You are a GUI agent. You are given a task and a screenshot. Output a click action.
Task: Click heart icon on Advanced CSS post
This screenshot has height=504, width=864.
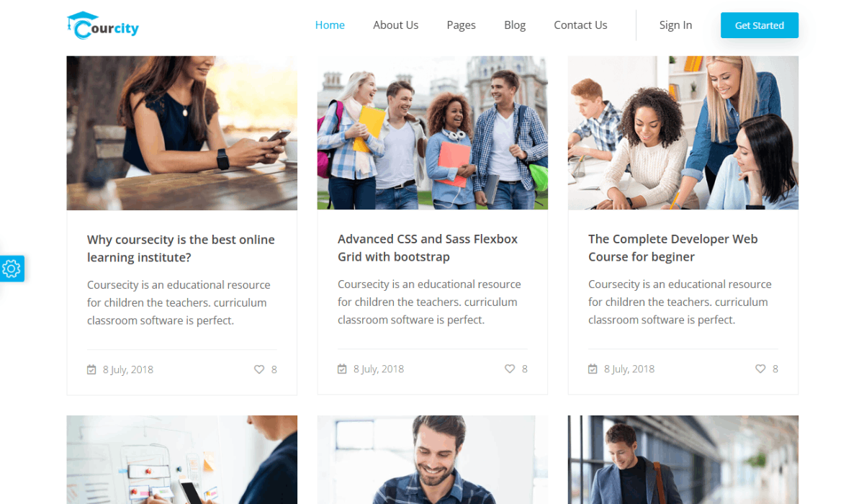[x=510, y=369]
